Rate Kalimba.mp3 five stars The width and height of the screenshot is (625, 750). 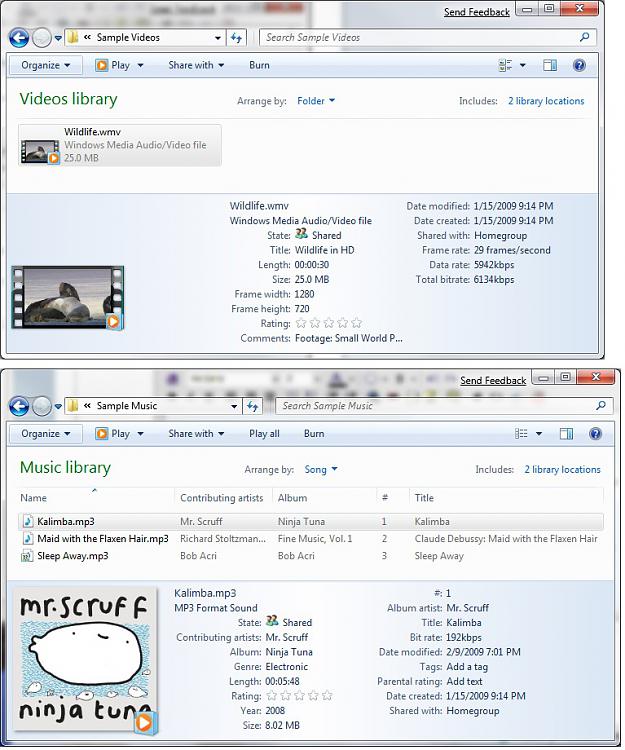(327, 696)
